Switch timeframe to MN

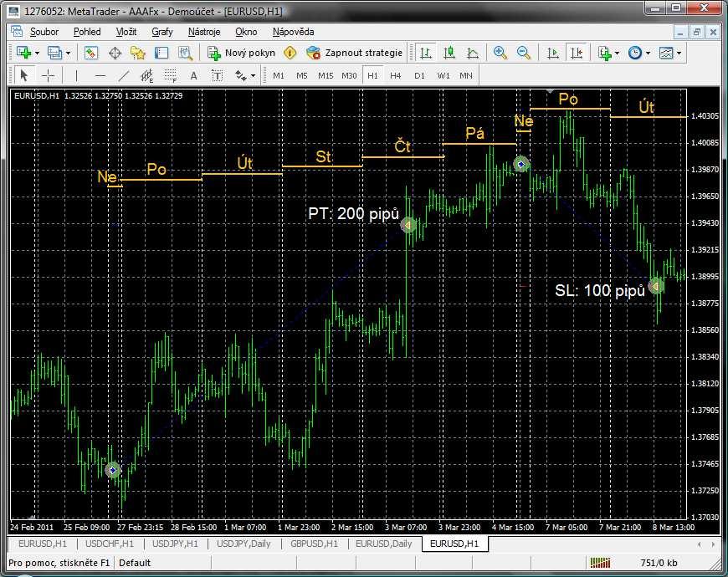pyautogui.click(x=466, y=75)
